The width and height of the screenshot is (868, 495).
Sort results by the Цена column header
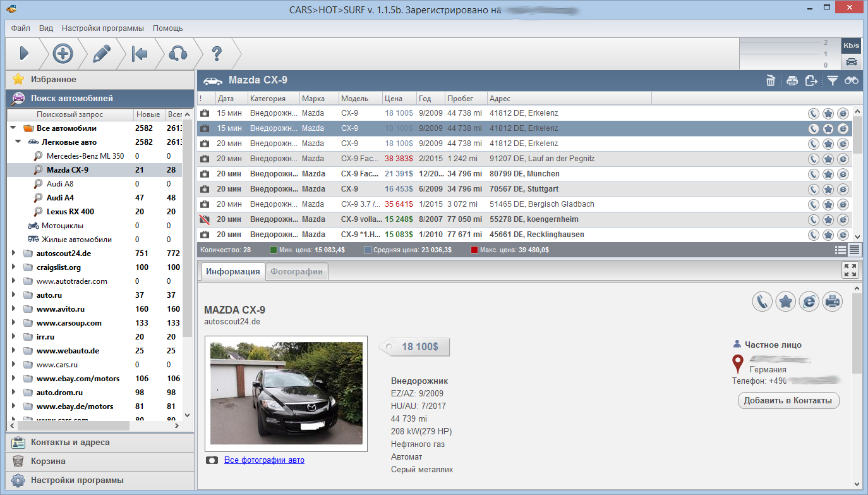point(400,99)
